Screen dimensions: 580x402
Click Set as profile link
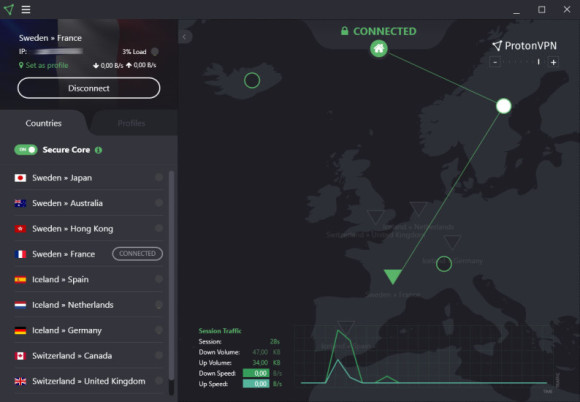coord(44,65)
